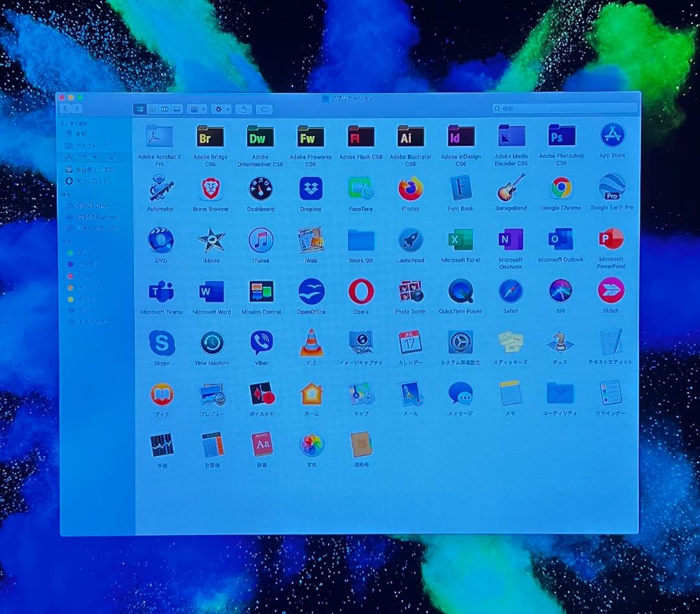The width and height of the screenshot is (700, 614).
Task: Open the Adobe Bridge CS6 folder
Action: coord(210,136)
